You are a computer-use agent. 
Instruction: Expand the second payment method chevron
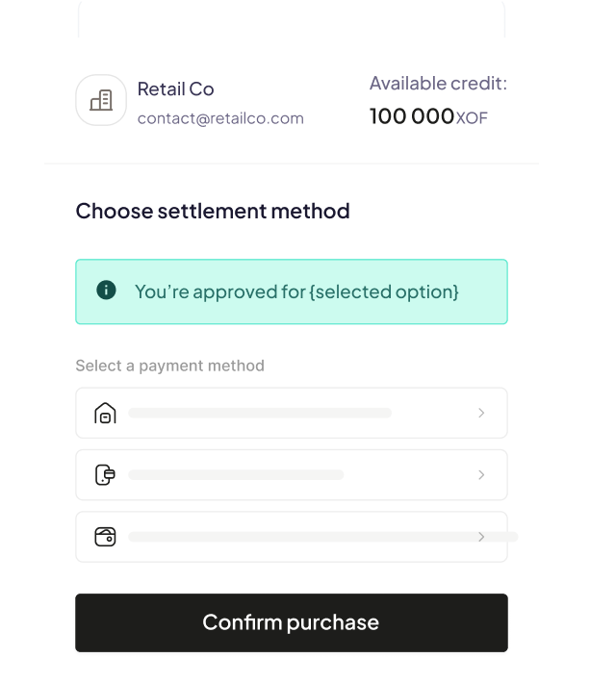click(x=481, y=475)
